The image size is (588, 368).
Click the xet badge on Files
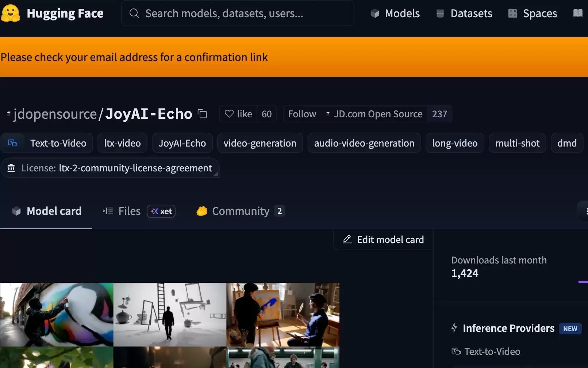[x=161, y=211]
